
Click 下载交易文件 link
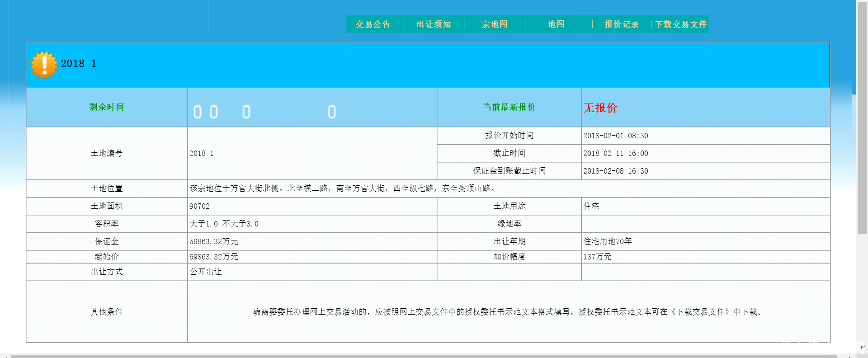coord(681,24)
